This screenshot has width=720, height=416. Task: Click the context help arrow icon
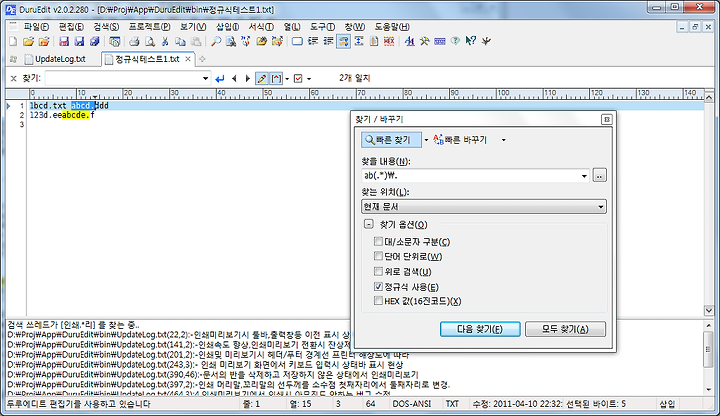(471, 41)
